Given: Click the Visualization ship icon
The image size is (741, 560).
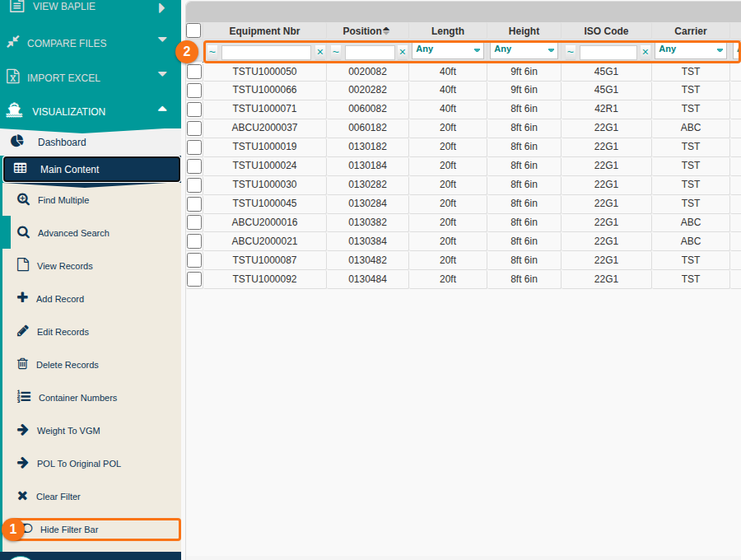Looking at the screenshot, I should (14, 110).
